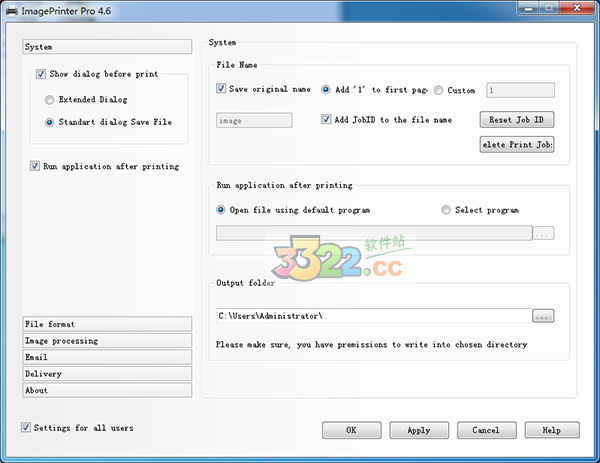The height and width of the screenshot is (463, 600).
Task: Open the Image processing section
Action: pos(107,341)
